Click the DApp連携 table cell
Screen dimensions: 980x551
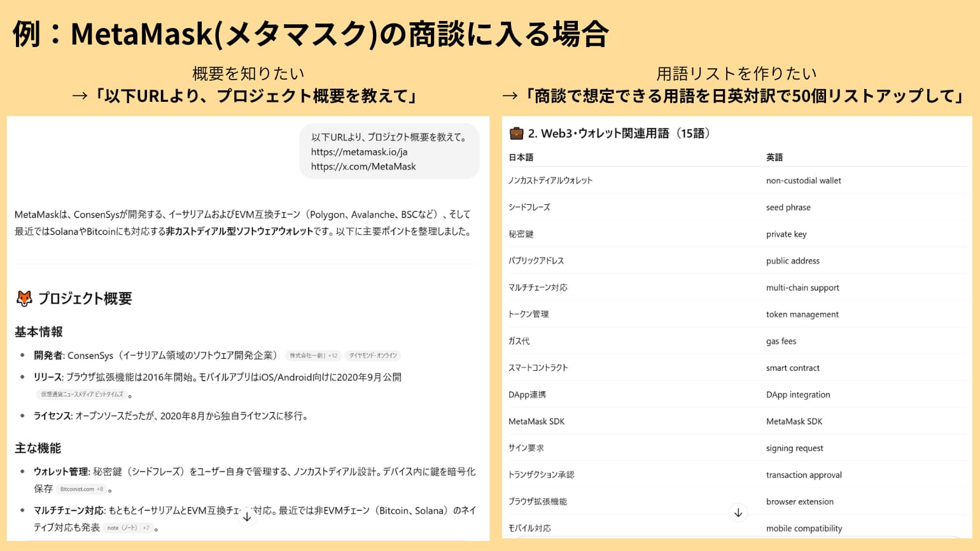[528, 394]
